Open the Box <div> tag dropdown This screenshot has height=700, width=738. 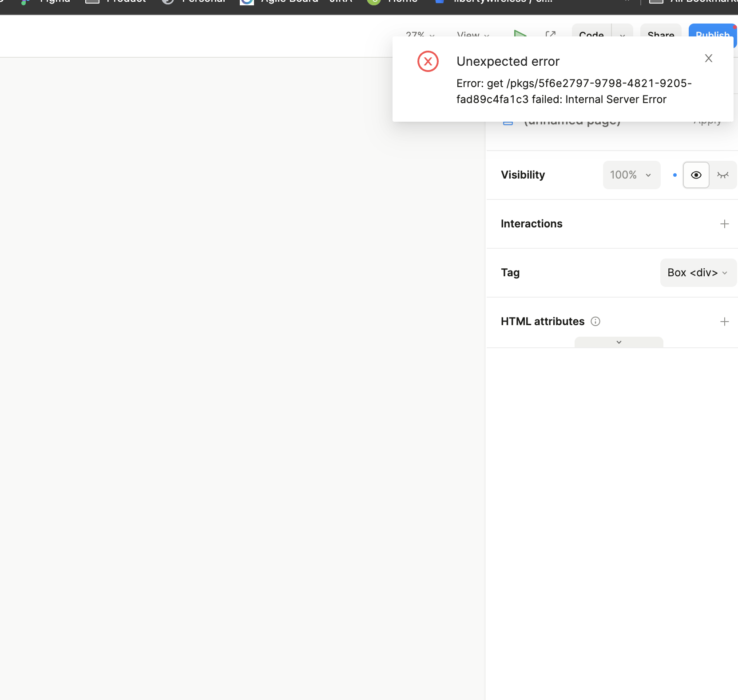tap(698, 273)
